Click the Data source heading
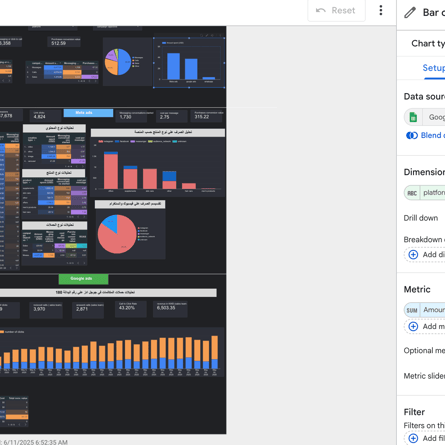Screen dimensions: 445x445 click(x=424, y=97)
